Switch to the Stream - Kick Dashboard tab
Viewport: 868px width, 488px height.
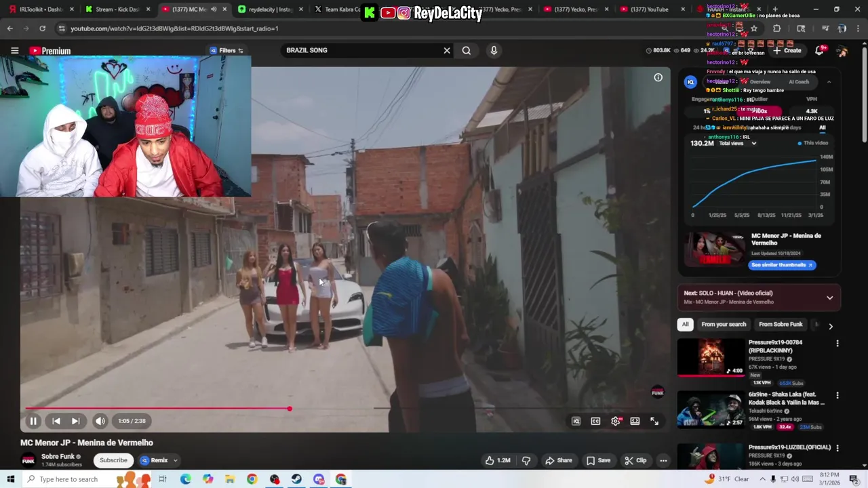pos(116,9)
